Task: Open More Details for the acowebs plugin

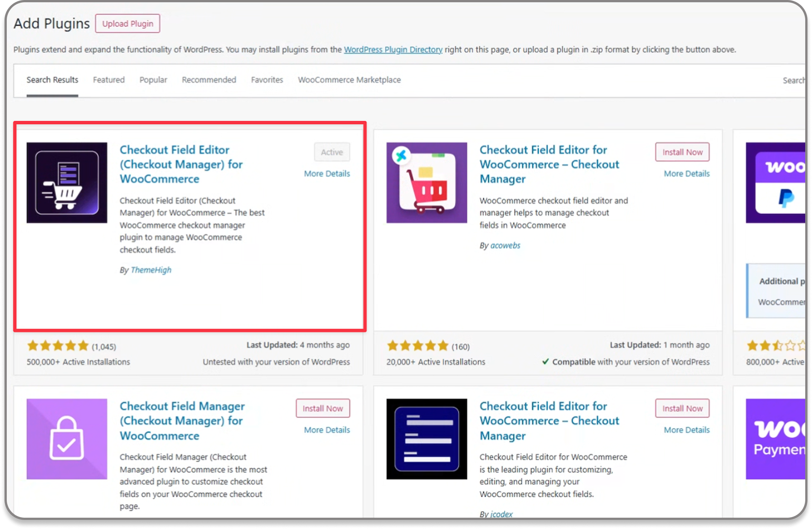Action: click(x=687, y=174)
